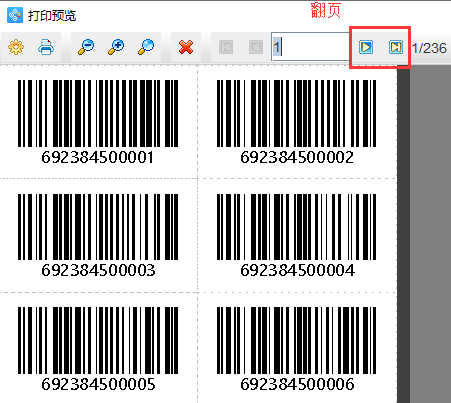Open print settings gear icon
Screen dimensions: 451x403
[16, 47]
